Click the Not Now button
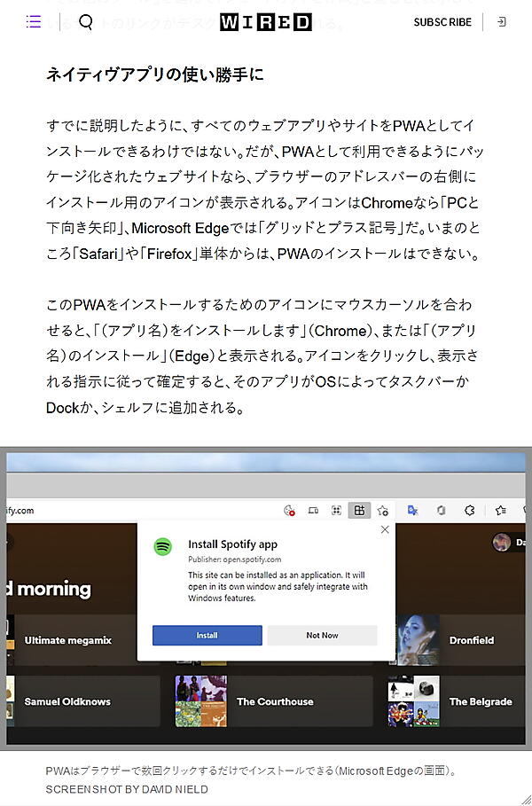Viewport: 532px width, 806px height. point(322,636)
